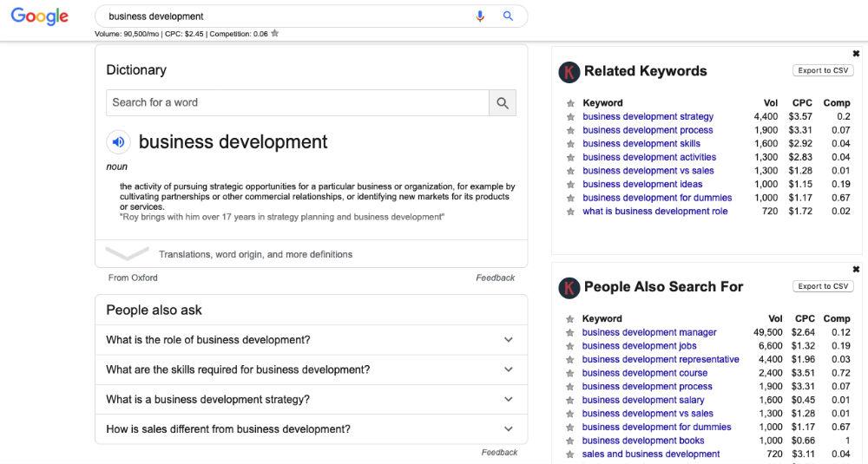Close the People Also Search For panel
The image size is (868, 464).
click(856, 269)
